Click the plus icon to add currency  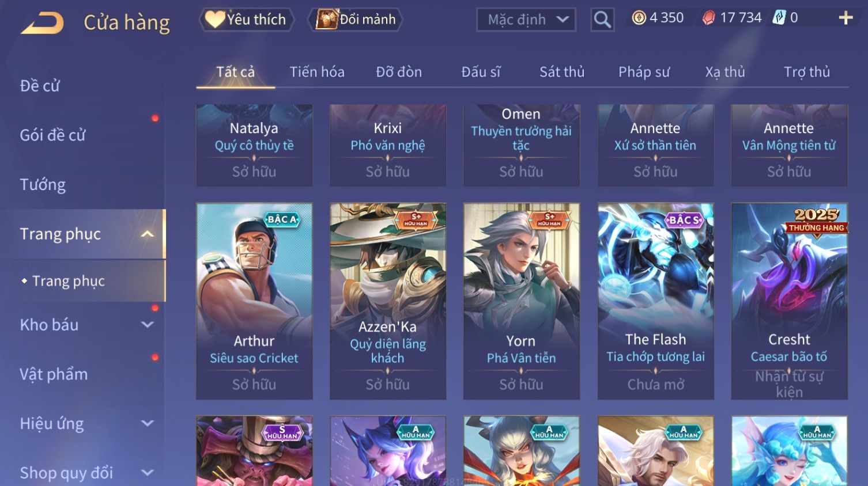(x=846, y=18)
